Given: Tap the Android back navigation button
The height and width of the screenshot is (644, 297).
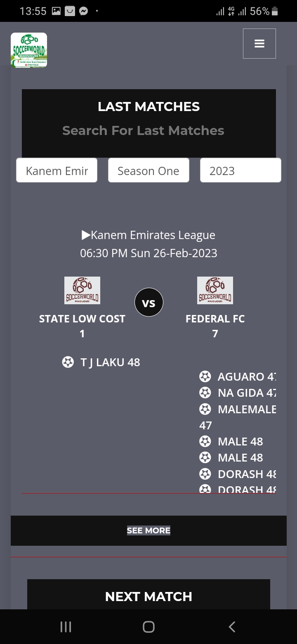Looking at the screenshot, I should pyautogui.click(x=232, y=627).
